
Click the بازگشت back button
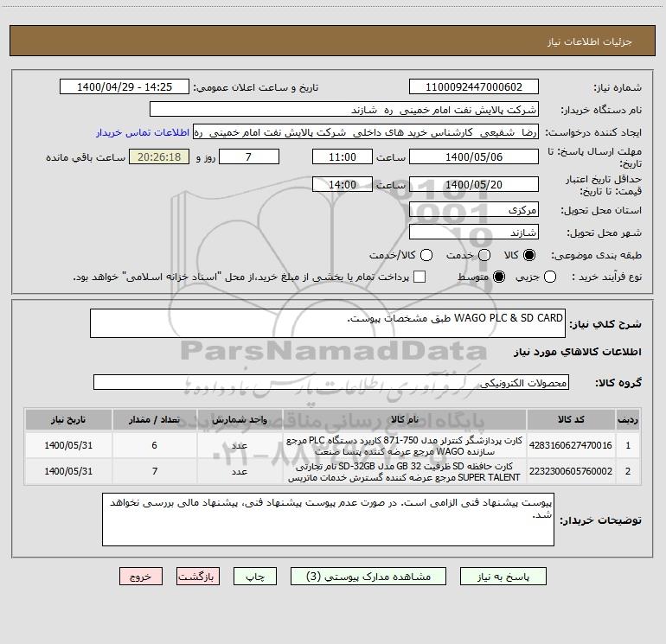198,577
